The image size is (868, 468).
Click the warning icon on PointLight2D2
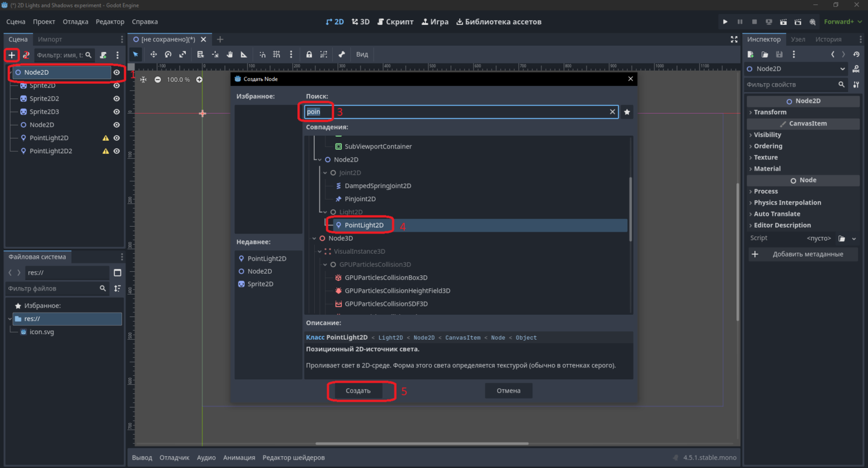pyautogui.click(x=106, y=151)
